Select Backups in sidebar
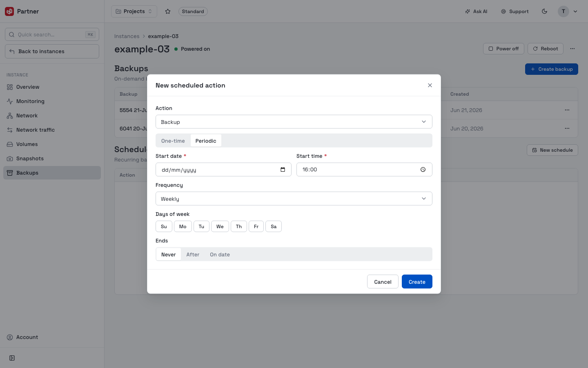 pos(52,173)
